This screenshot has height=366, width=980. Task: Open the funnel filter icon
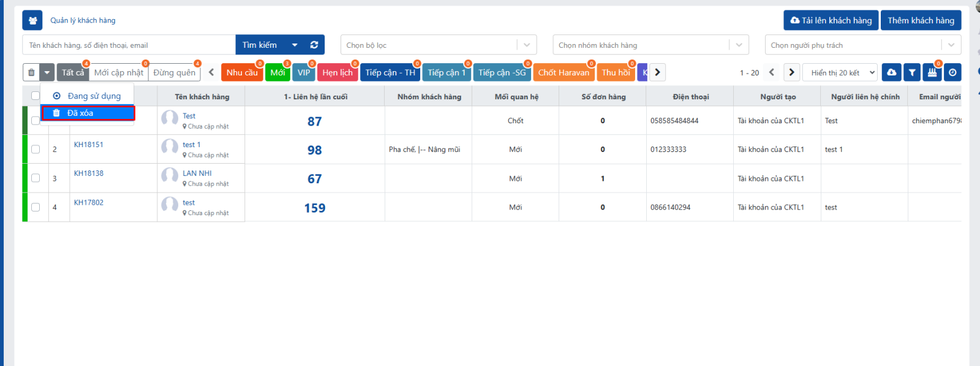(x=912, y=72)
